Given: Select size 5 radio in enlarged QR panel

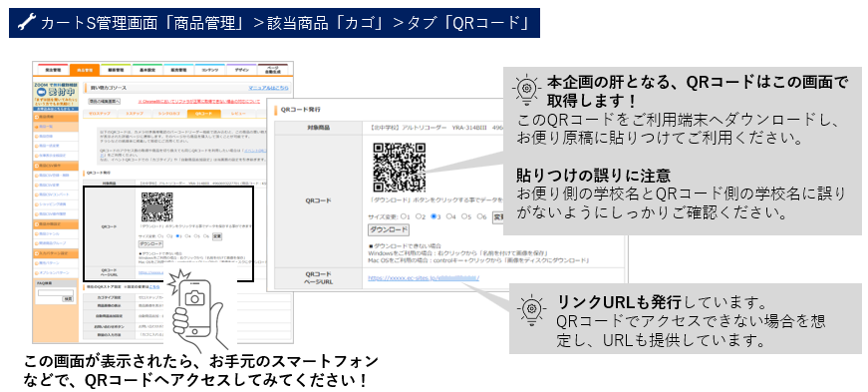Looking at the screenshot, I should (463, 216).
